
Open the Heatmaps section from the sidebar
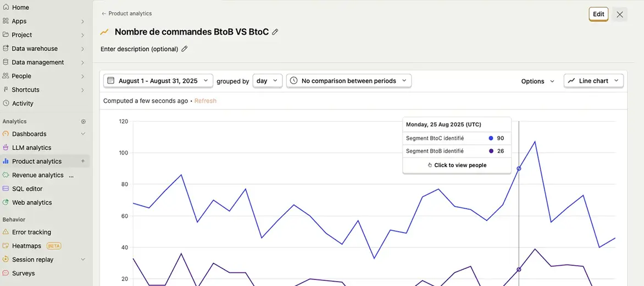[26, 246]
